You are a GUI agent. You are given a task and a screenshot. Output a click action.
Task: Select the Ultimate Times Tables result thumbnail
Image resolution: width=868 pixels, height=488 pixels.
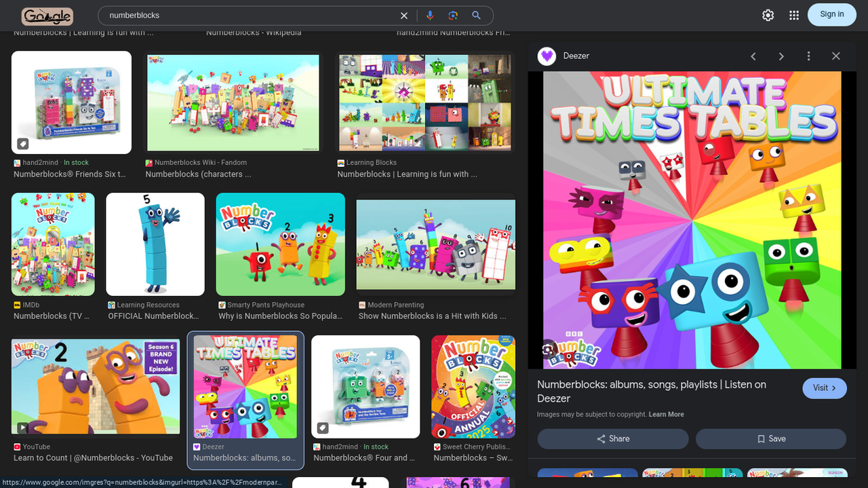point(245,387)
